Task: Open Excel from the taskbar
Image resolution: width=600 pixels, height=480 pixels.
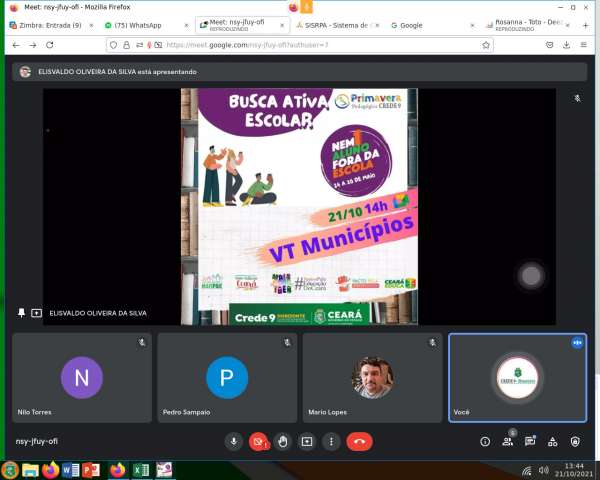Action: click(x=141, y=469)
